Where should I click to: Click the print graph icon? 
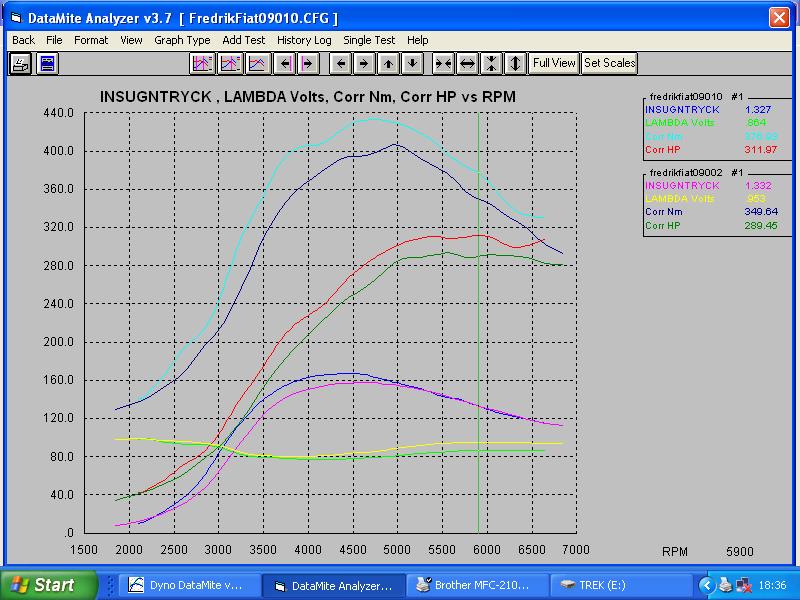click(20, 63)
